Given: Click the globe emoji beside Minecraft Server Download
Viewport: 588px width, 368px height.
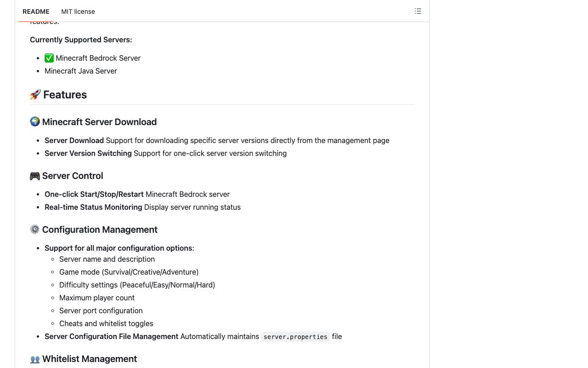Looking at the screenshot, I should click(35, 122).
